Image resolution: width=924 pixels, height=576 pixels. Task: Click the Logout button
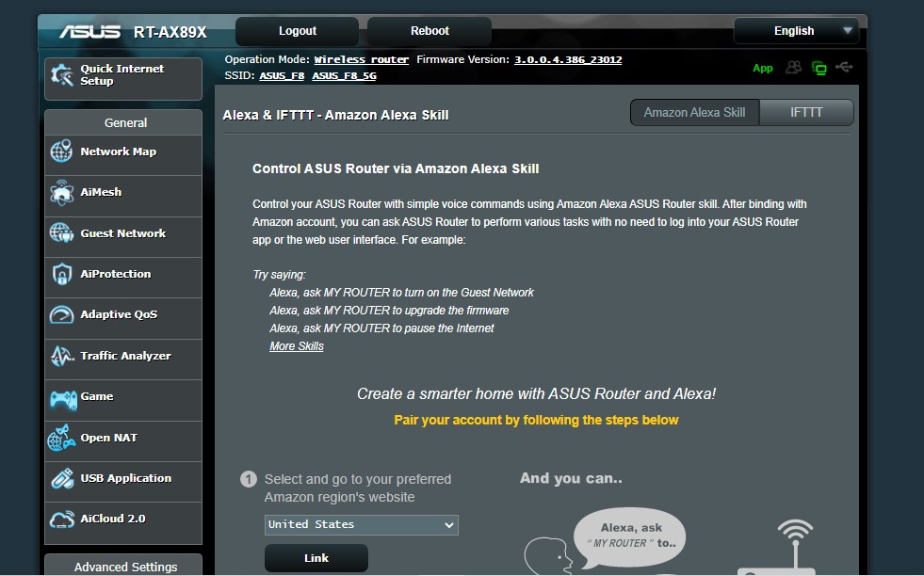pos(297,31)
